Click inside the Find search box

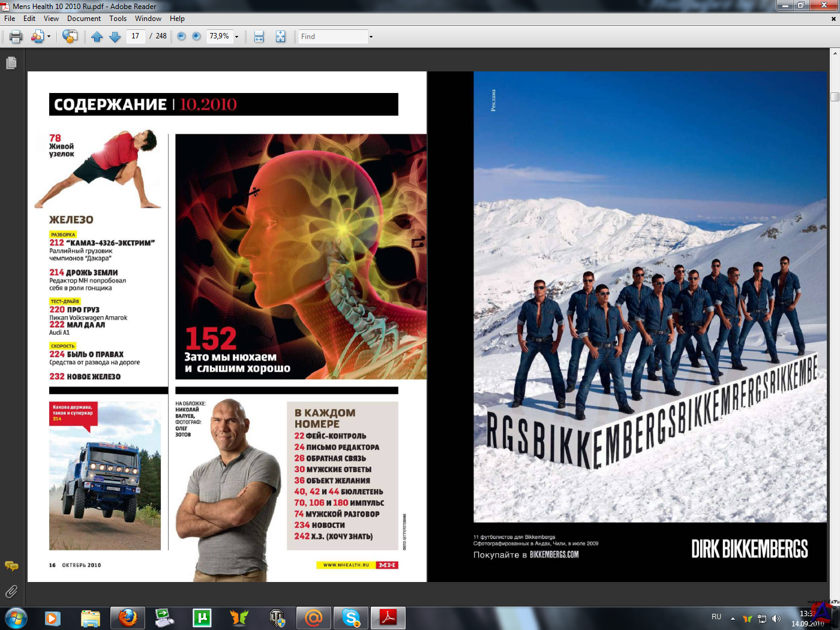(x=333, y=37)
